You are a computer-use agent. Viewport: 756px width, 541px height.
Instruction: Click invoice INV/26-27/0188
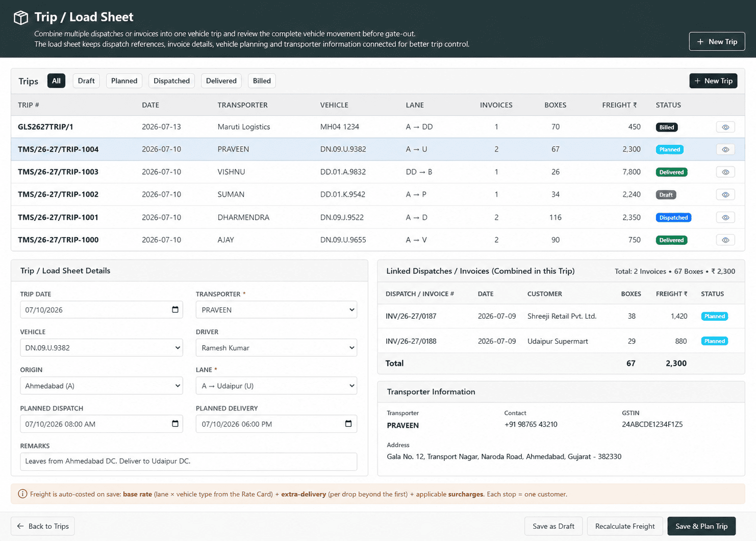coord(411,341)
